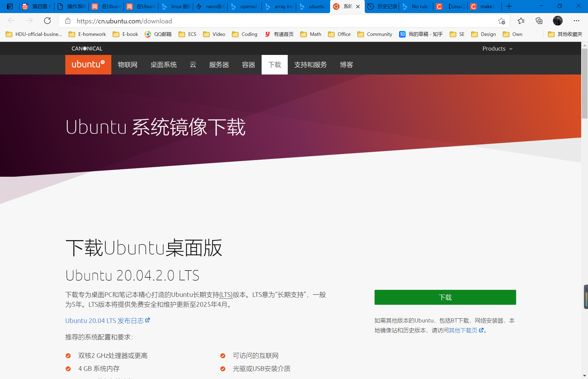
Task: Open the QQ邮箱 bookmark
Action: tap(158, 34)
